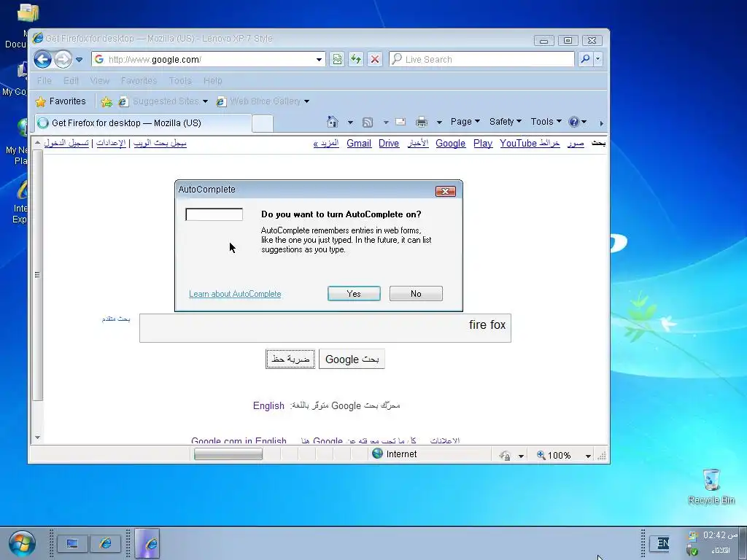The image size is (747, 560).
Task: Expand the Print options dropdown arrow
Action: click(x=439, y=122)
